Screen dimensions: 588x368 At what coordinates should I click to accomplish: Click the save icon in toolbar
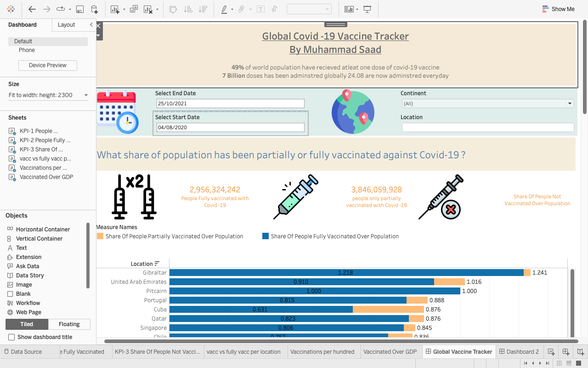tap(79, 9)
